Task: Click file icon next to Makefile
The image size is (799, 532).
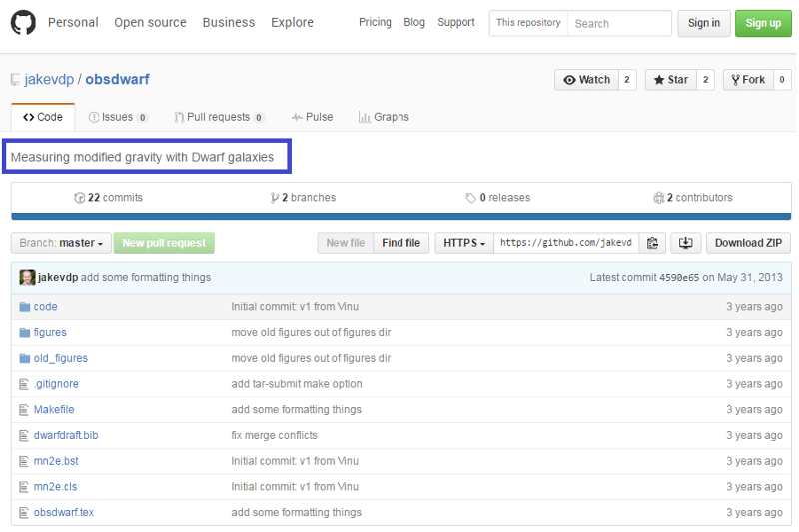Action: (24, 410)
